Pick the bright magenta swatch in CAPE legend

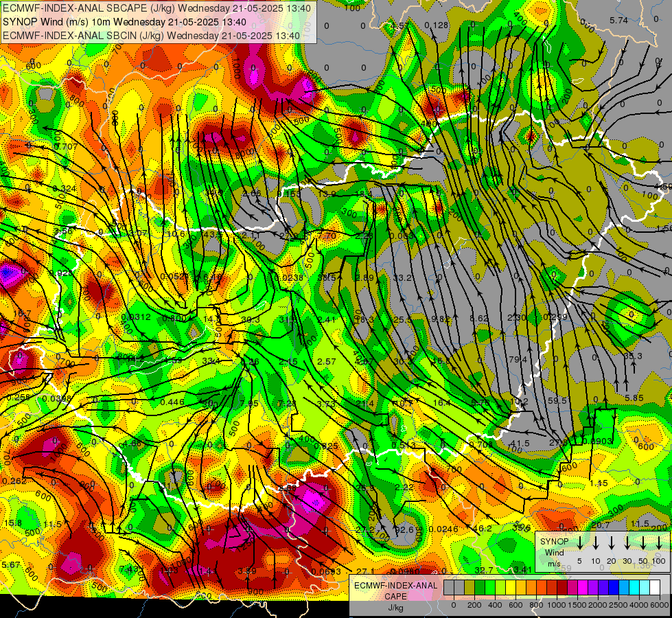point(583,588)
